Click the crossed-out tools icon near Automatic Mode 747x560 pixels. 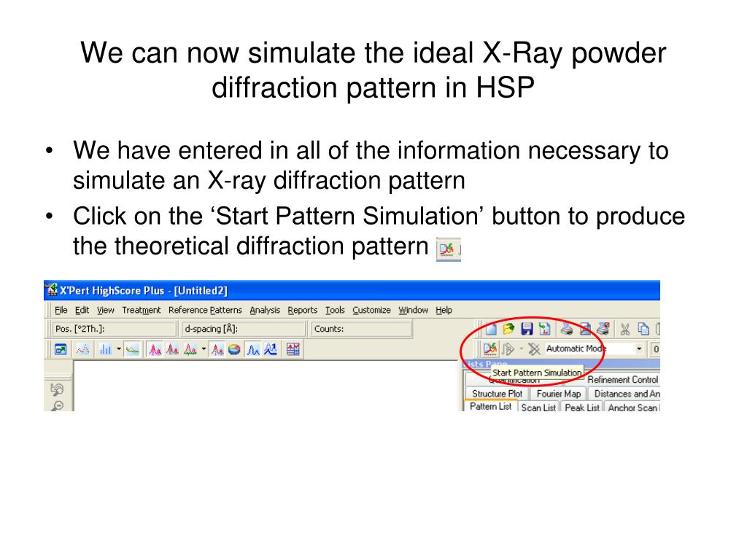[534, 349]
